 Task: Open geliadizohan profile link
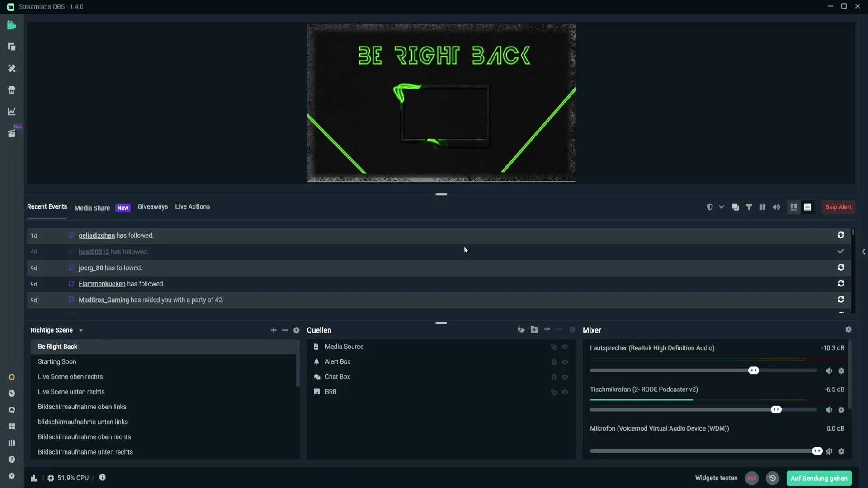(x=97, y=235)
